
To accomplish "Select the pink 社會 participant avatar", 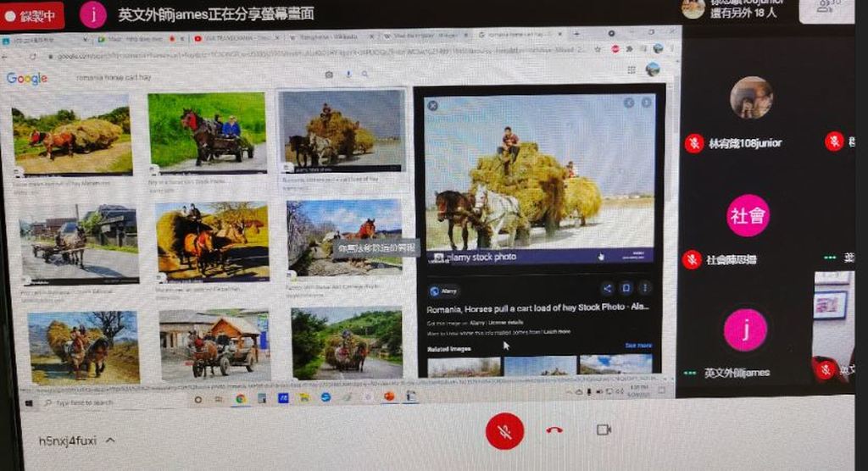I will click(748, 216).
